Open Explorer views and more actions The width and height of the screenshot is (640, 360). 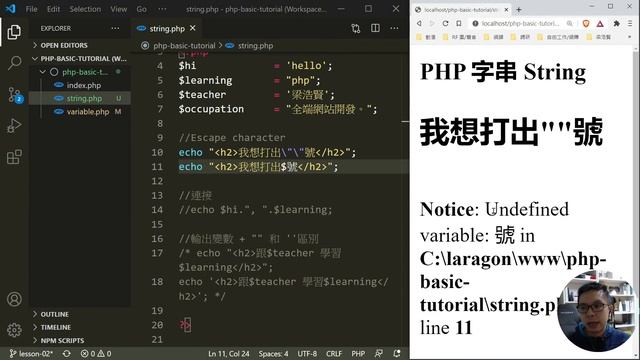pos(116,28)
